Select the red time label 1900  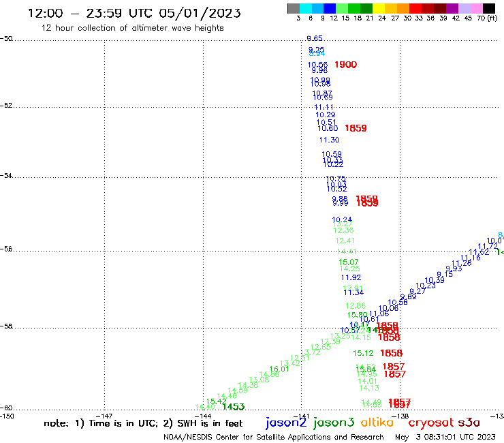(x=345, y=65)
